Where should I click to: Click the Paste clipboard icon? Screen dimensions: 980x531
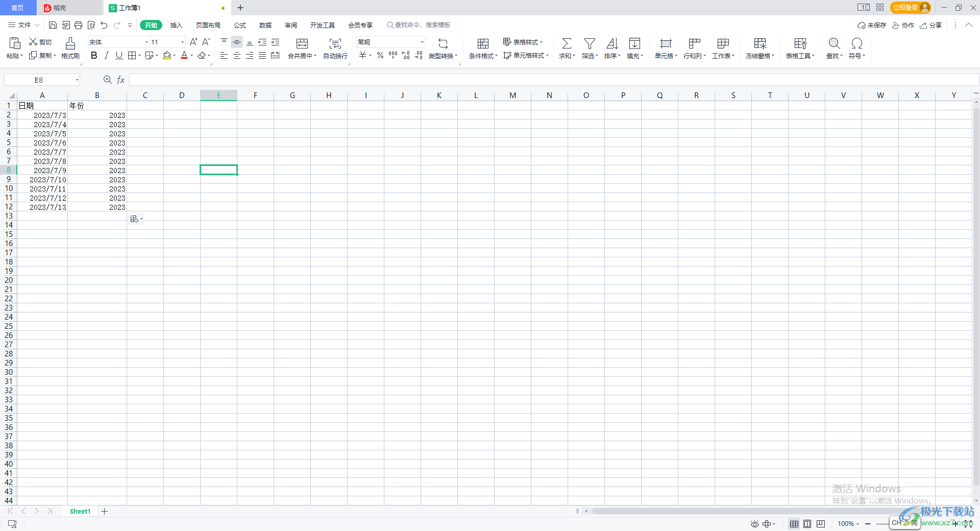[x=15, y=43]
